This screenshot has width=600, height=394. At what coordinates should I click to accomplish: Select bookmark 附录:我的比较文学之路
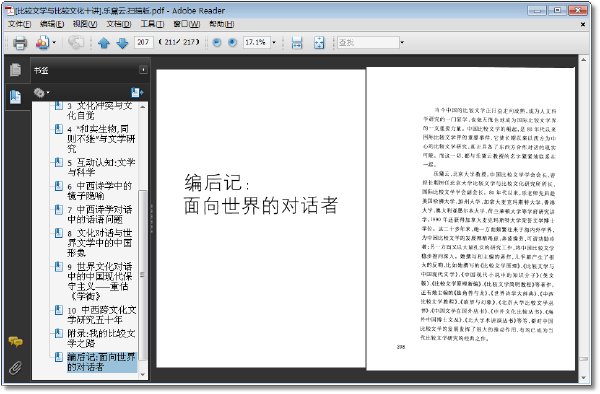tap(101, 338)
